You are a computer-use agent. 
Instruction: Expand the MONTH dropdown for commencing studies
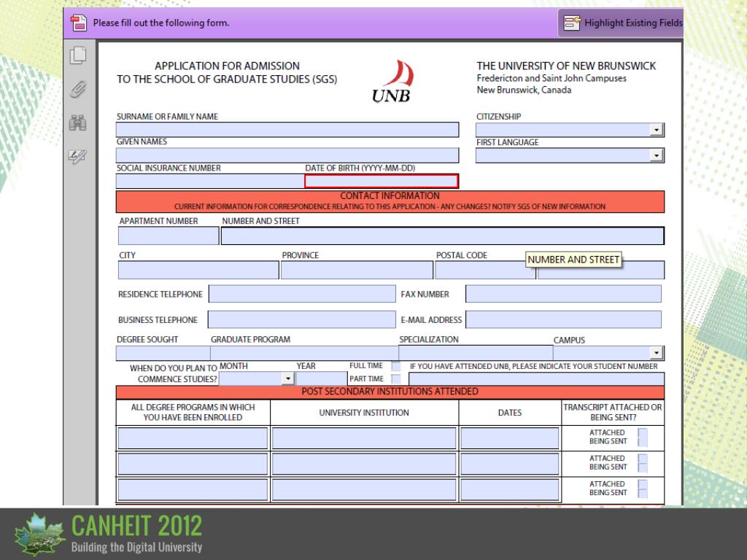pyautogui.click(x=287, y=379)
